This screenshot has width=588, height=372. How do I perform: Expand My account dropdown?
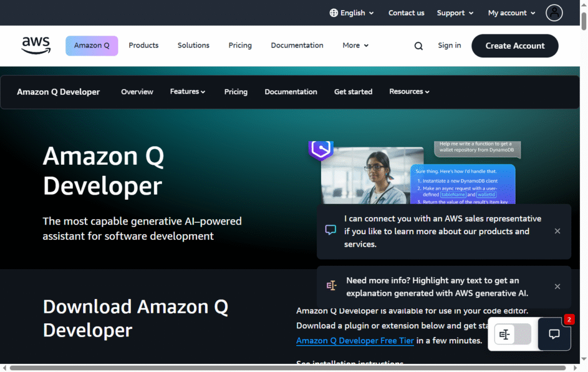pyautogui.click(x=512, y=13)
